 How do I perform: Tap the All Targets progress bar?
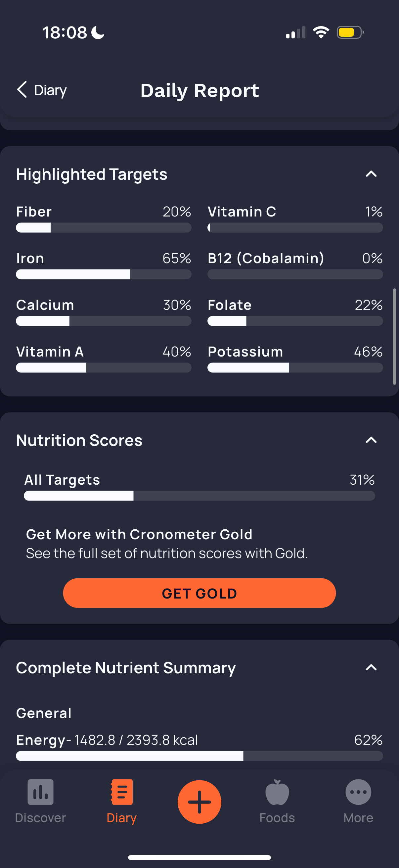pyautogui.click(x=199, y=496)
